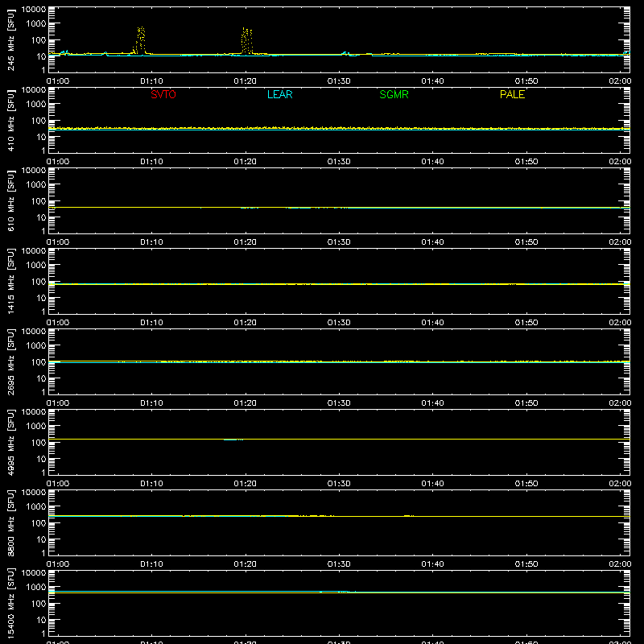Click the green SGMR legend label
The height and width of the screenshot is (644, 644).
click(x=394, y=94)
